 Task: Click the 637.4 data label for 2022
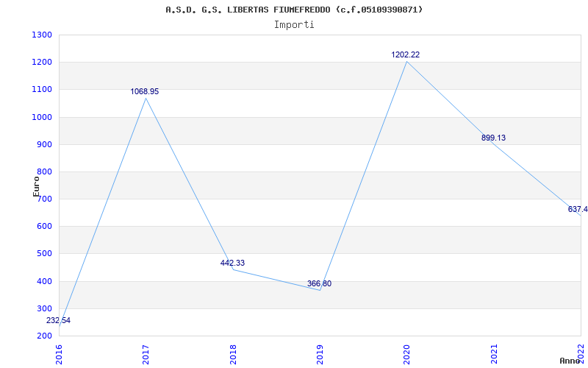[x=578, y=210]
